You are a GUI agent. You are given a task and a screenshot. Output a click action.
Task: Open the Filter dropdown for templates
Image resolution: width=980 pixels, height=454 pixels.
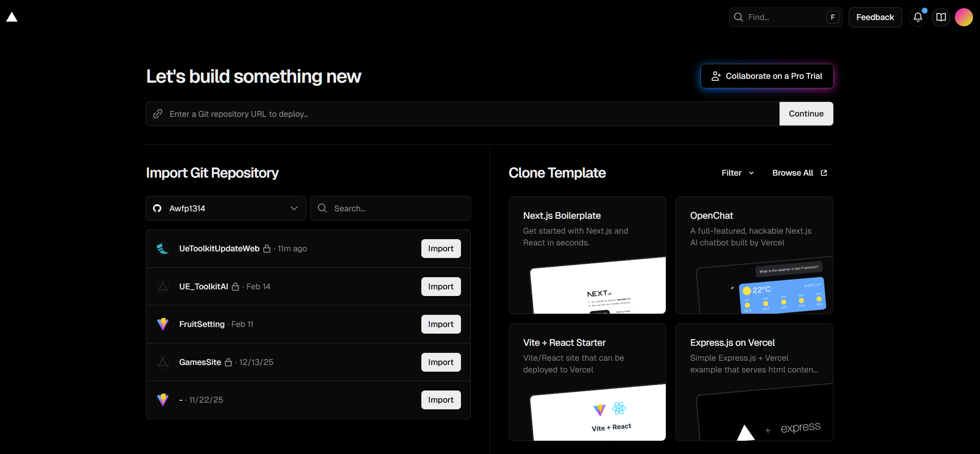tap(738, 173)
